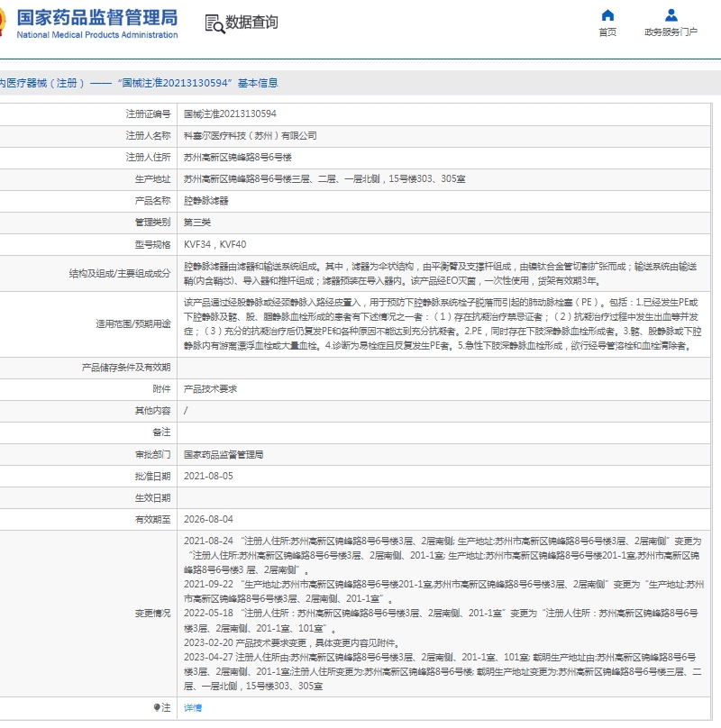Click the National Medical Products Administration subtitle
Image resolution: width=721 pixels, height=728 pixels.
(97, 35)
